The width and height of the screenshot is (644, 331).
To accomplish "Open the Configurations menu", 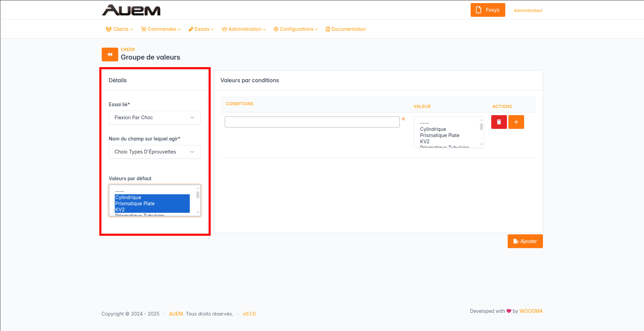I will (x=296, y=29).
